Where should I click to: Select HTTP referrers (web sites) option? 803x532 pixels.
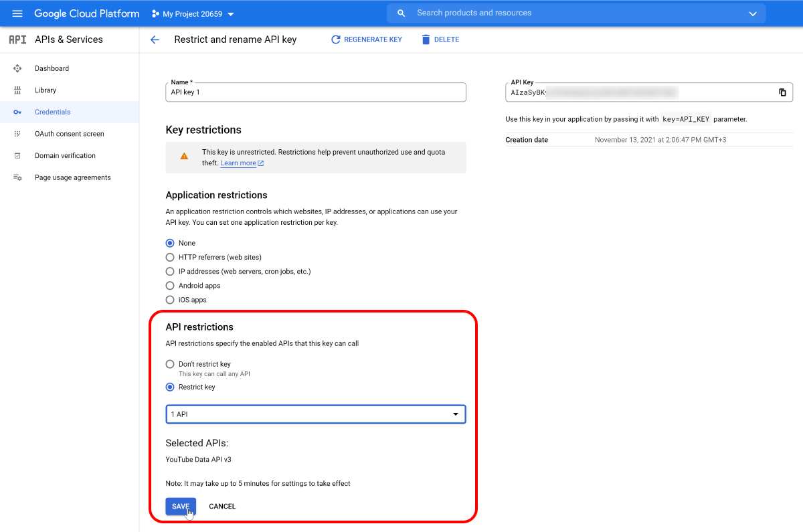pos(170,257)
